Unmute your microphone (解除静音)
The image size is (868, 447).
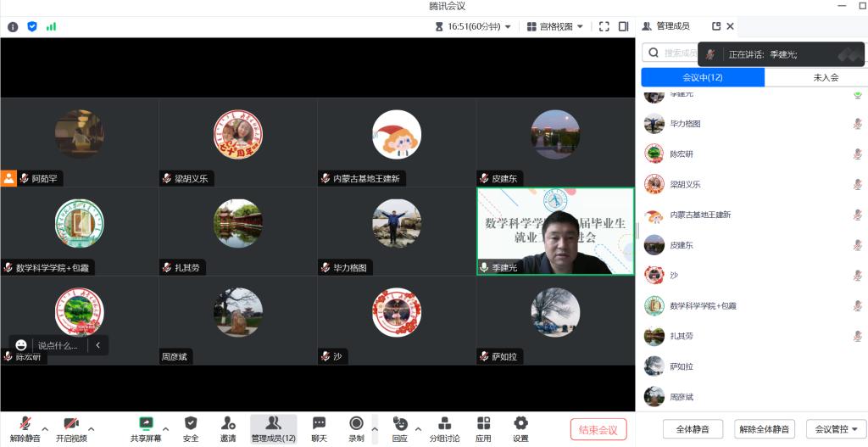click(25, 427)
